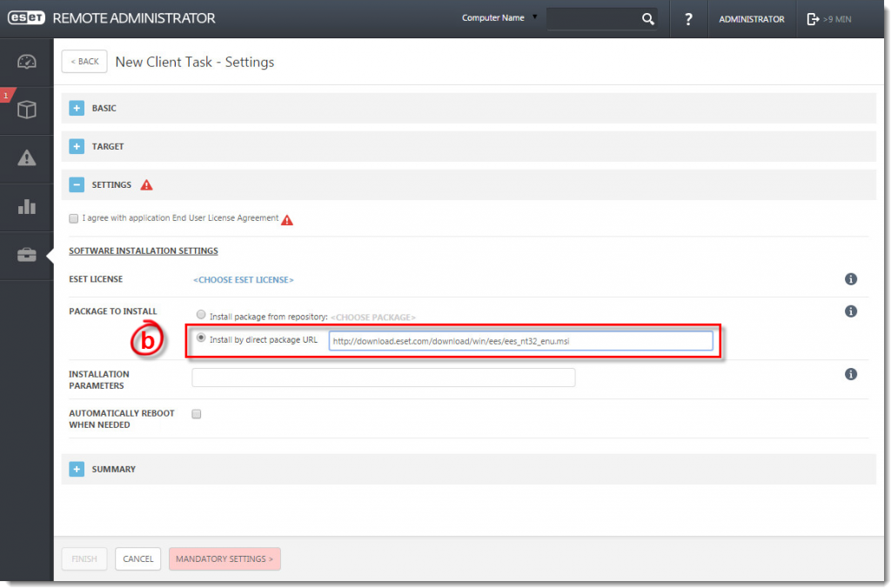The height and width of the screenshot is (588, 891).
Task: Click the Finish button
Action: coord(84,559)
